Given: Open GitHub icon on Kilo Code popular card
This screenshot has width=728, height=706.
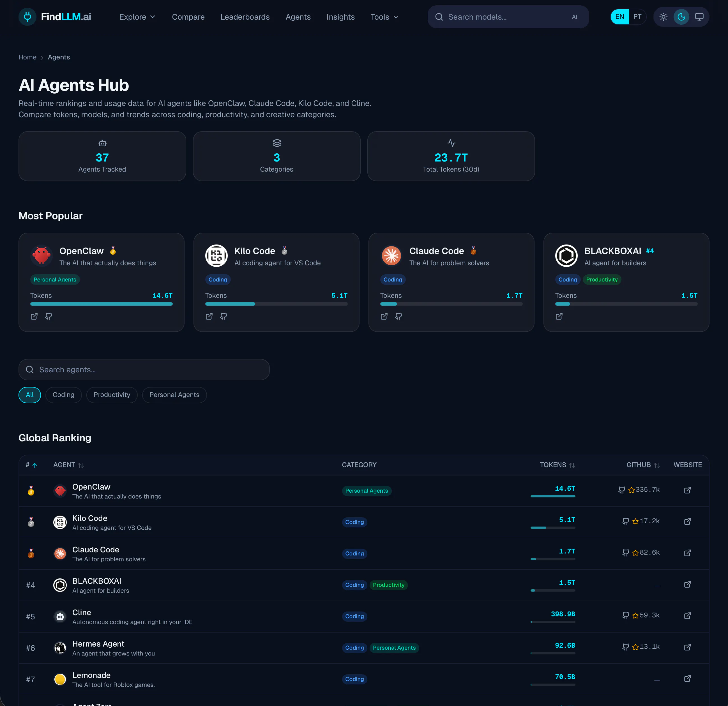Looking at the screenshot, I should 224,317.
